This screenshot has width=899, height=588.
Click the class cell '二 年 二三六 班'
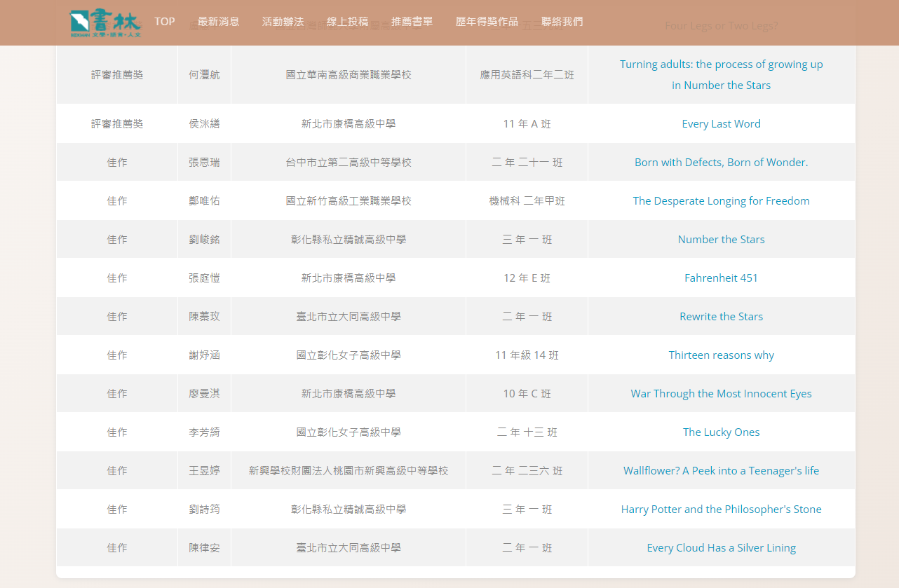click(527, 471)
